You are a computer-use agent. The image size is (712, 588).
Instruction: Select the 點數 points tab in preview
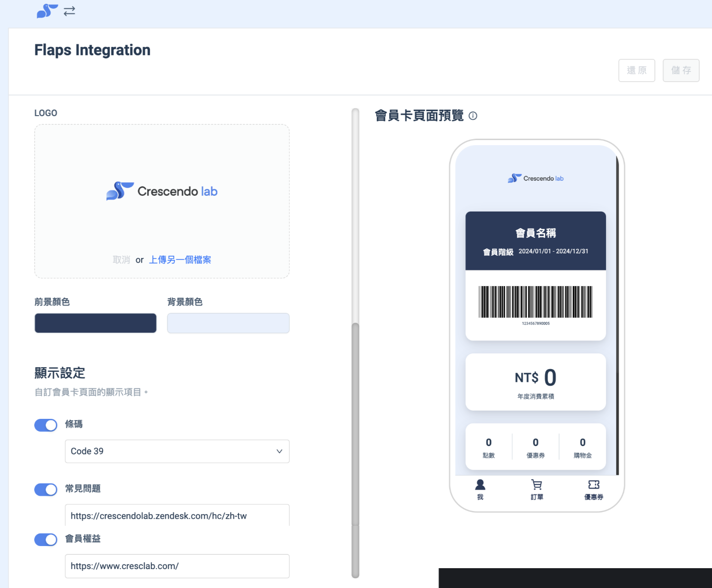(488, 447)
